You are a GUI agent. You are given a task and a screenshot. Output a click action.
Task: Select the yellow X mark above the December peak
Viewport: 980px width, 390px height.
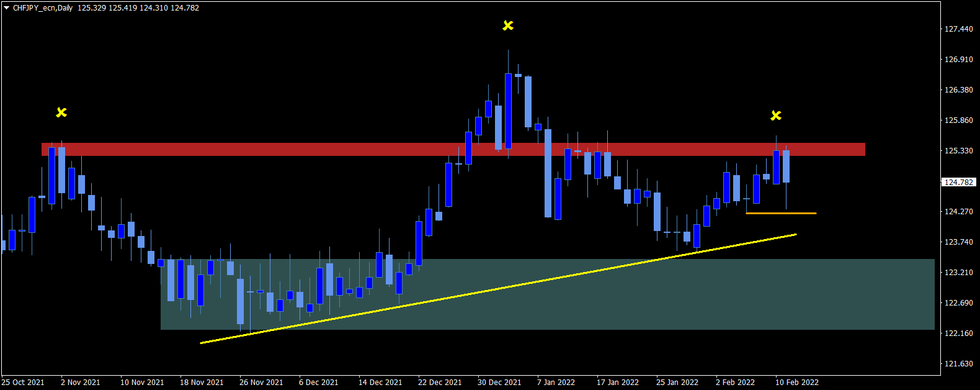(508, 25)
